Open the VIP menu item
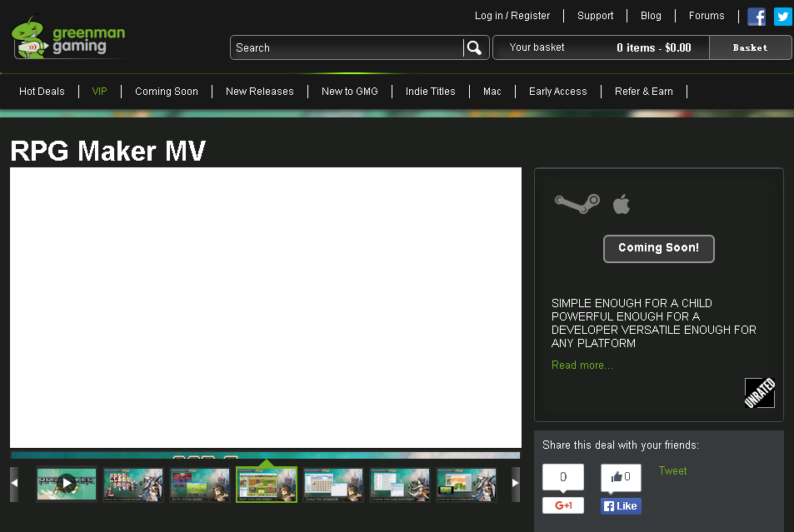Screen dimensions: 794x532 point(100,92)
